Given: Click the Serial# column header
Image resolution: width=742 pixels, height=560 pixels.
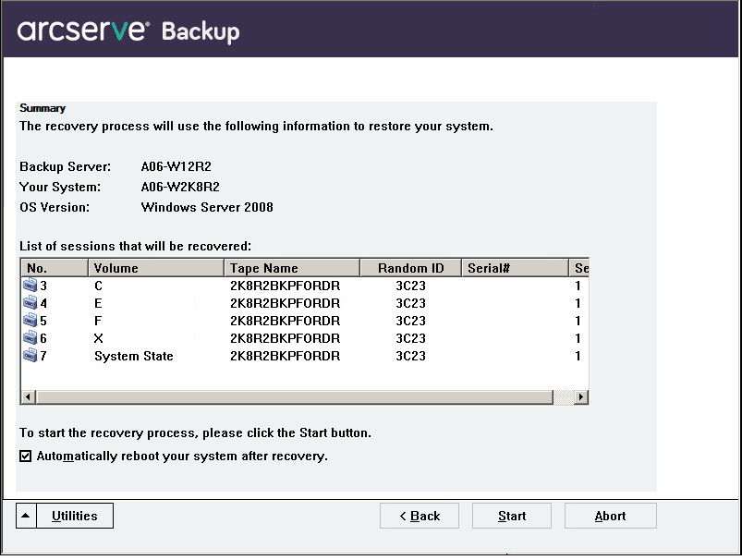Looking at the screenshot, I should point(514,268).
